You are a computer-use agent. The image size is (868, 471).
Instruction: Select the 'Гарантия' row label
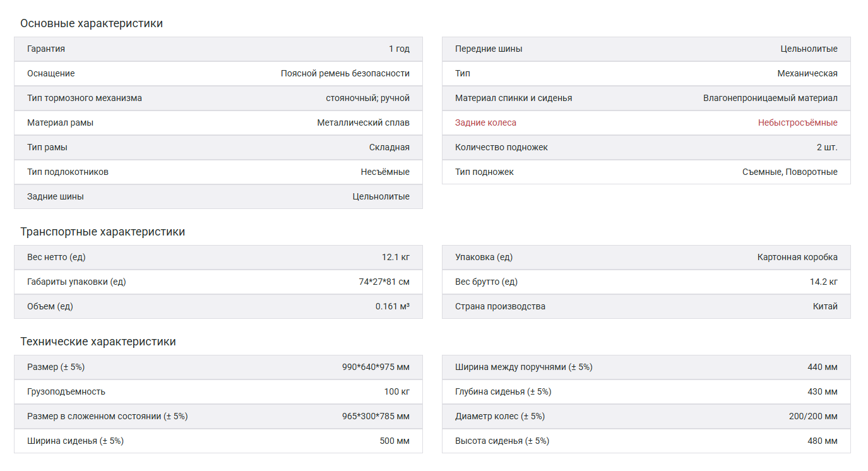click(x=46, y=49)
